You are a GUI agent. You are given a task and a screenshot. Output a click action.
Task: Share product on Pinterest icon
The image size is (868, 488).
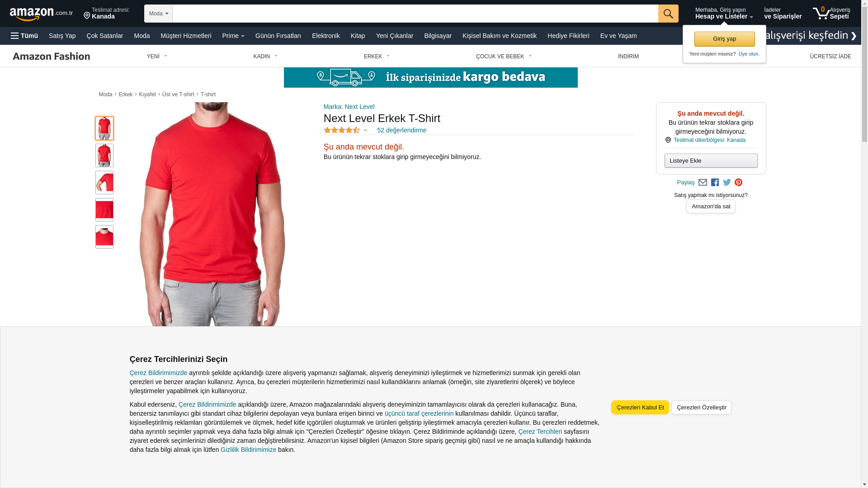coord(738,183)
